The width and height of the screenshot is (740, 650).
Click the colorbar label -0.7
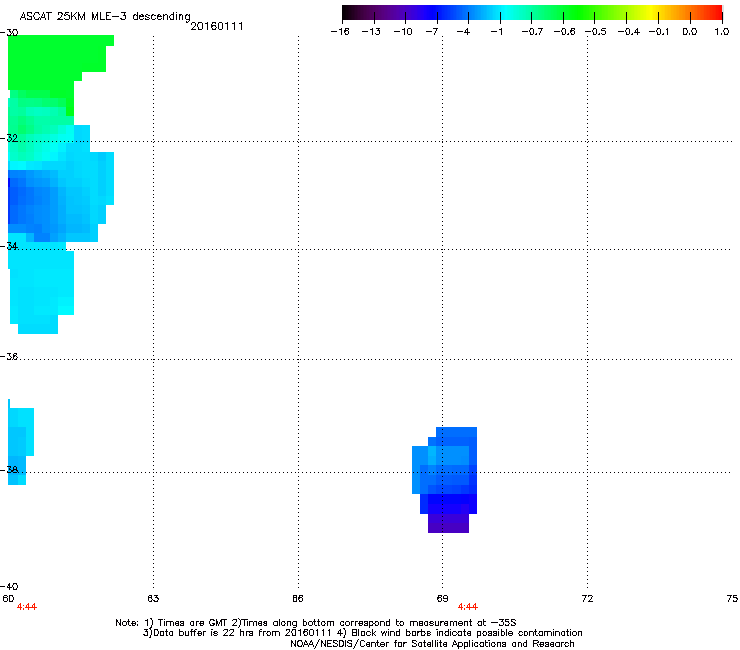click(532, 32)
